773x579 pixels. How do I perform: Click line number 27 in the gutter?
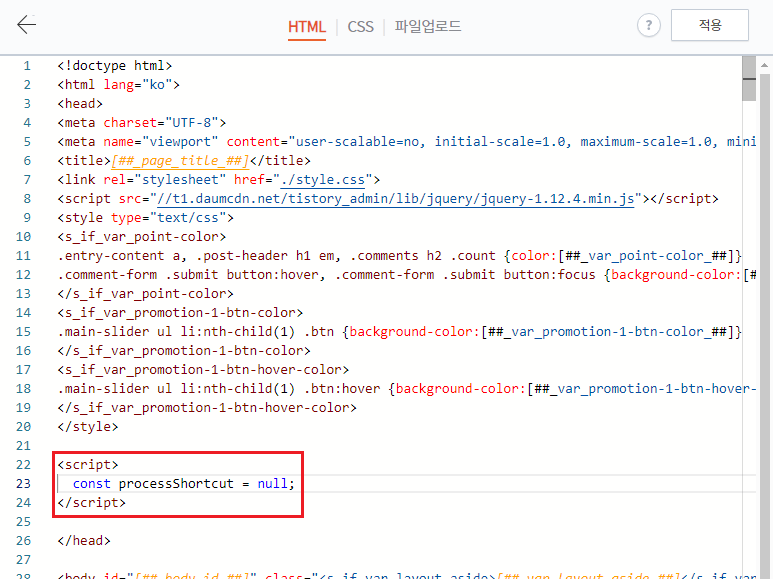click(23, 560)
